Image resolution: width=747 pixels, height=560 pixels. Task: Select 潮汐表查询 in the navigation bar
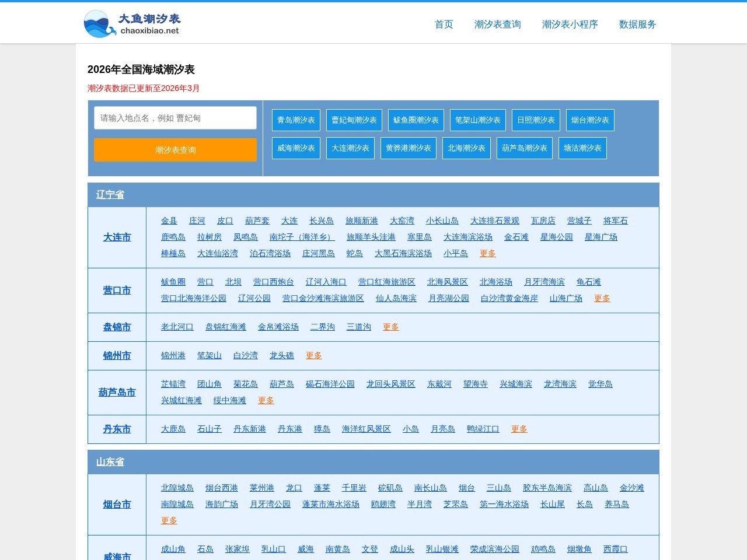[x=497, y=25]
